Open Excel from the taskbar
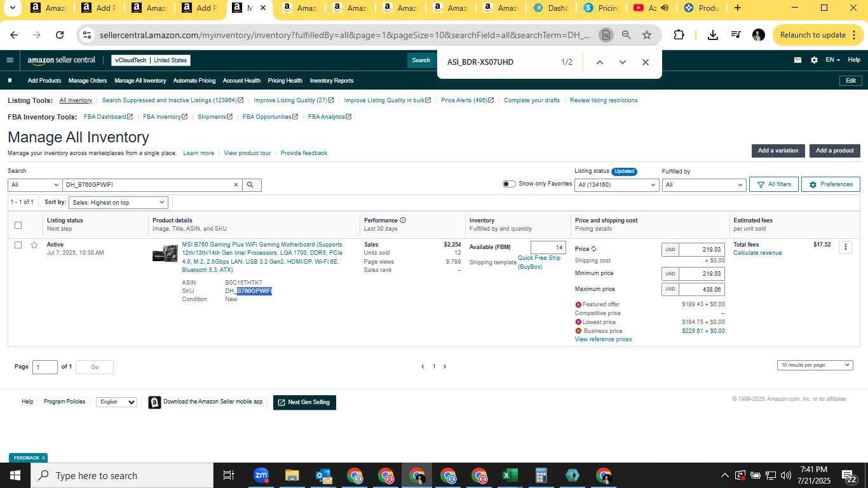The width and height of the screenshot is (868, 488). 510,475
